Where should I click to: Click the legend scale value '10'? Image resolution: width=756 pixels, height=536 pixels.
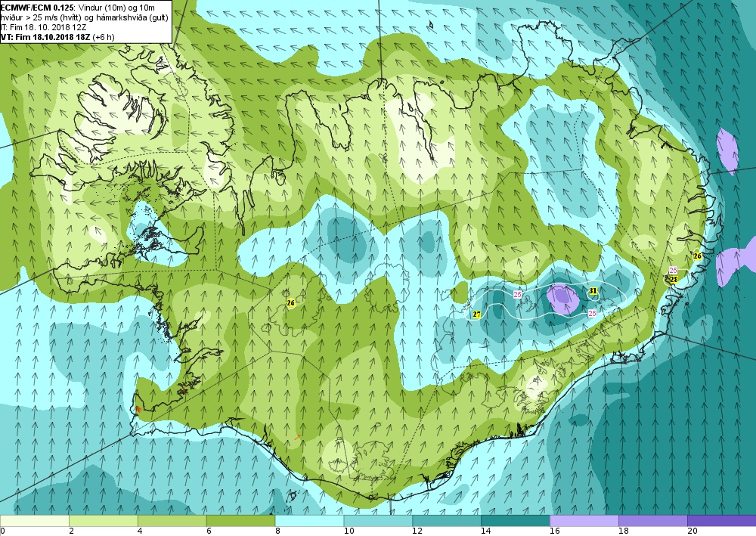[349, 531]
